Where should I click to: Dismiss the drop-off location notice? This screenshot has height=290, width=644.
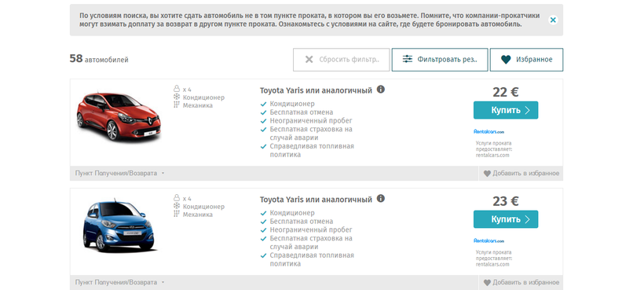pyautogui.click(x=553, y=20)
